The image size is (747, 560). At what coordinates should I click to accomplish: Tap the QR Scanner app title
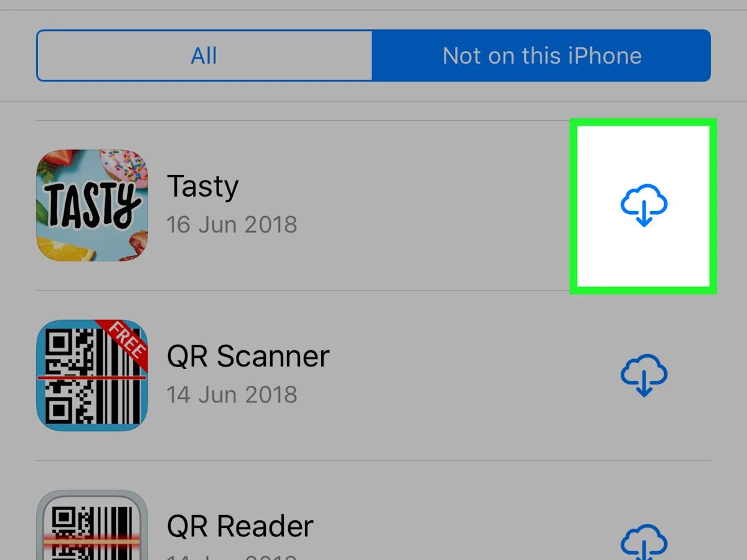coord(248,357)
